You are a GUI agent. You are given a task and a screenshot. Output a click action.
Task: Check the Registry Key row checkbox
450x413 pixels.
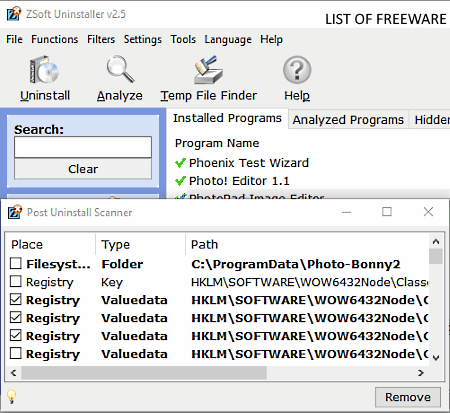[x=16, y=281]
